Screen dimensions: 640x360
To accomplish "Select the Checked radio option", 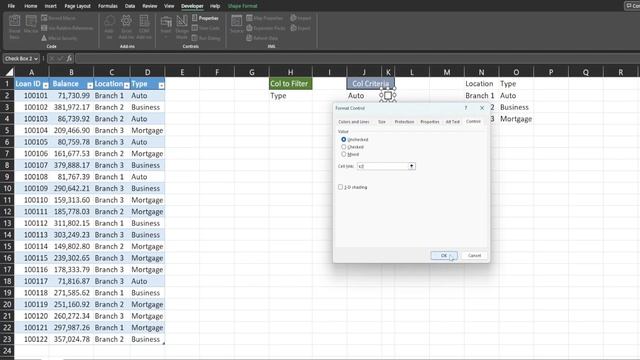I will pos(344,147).
